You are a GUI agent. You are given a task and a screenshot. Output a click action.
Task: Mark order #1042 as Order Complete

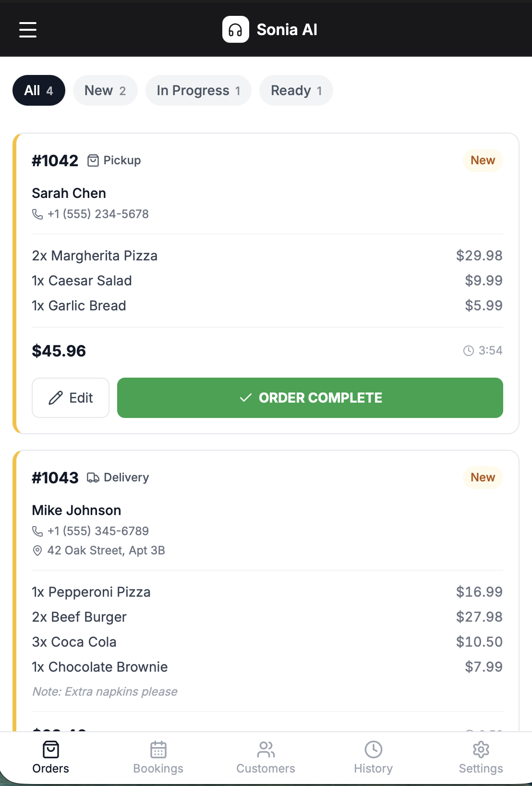310,398
